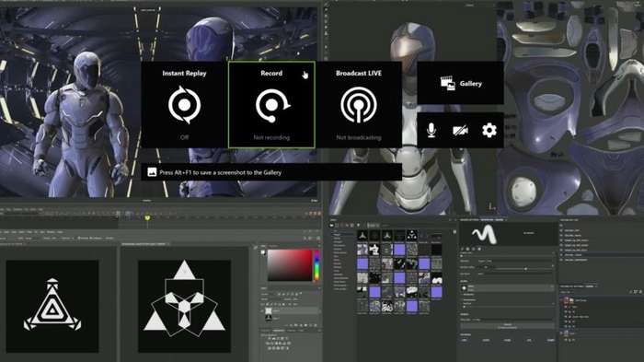This screenshot has width=644, height=362.
Task: Click the brush stroke preview in Properties
Action: 484,235
